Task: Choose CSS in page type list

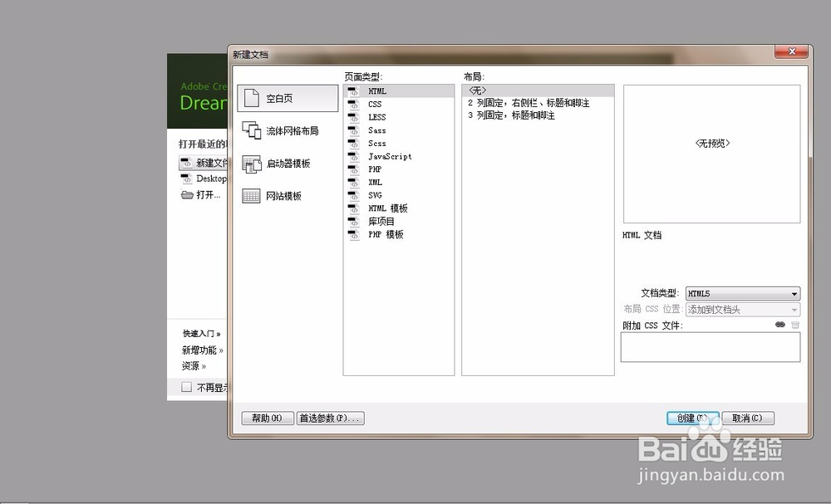Action: 399,105
